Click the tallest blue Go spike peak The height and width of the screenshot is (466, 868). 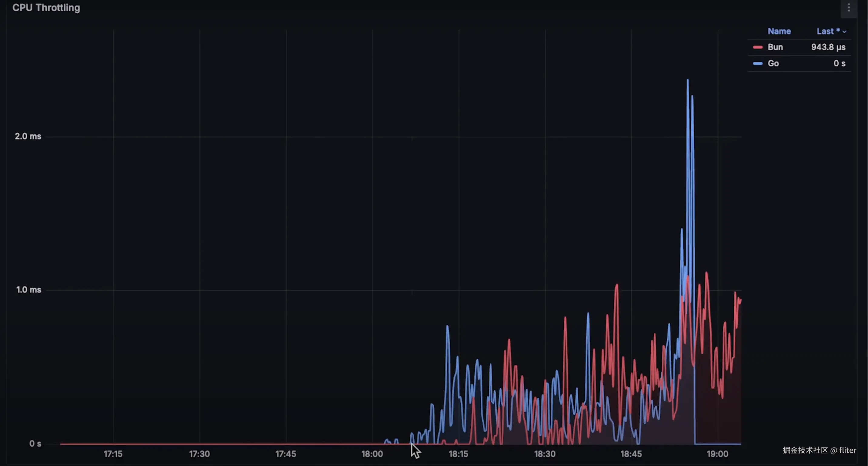point(687,80)
